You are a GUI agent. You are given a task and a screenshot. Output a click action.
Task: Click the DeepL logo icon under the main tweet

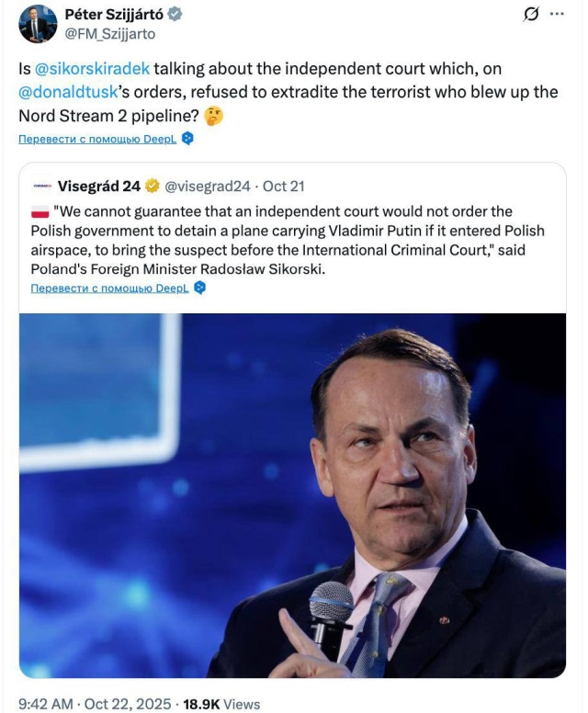[x=187, y=139]
